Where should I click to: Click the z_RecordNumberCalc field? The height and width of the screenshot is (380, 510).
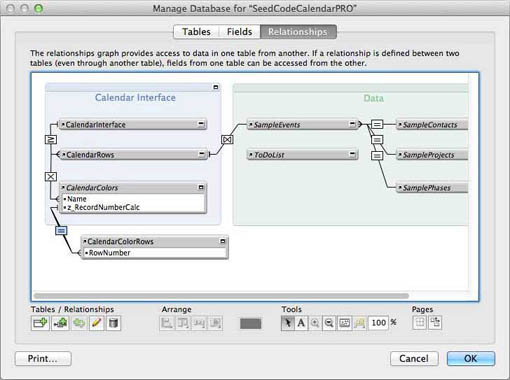coord(133,207)
